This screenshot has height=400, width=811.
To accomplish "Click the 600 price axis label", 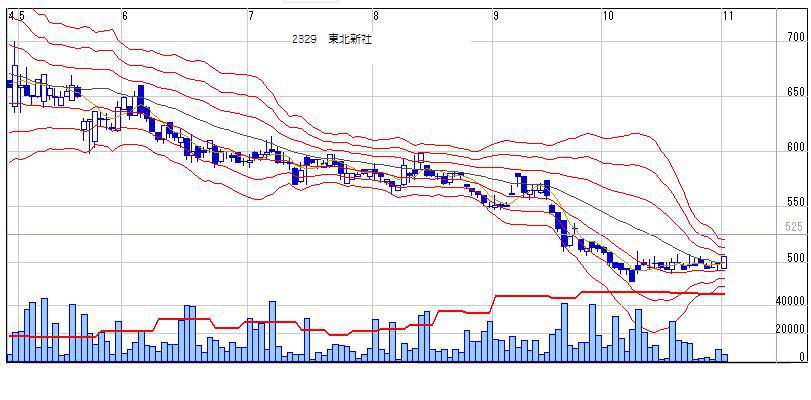I will pos(796,147).
